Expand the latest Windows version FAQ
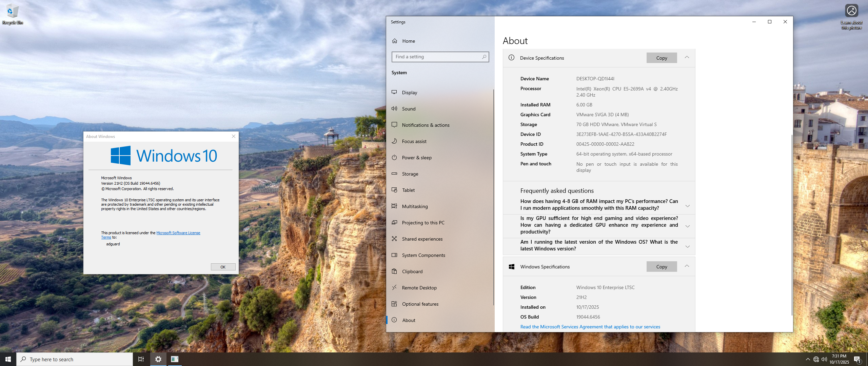Image resolution: width=868 pixels, height=366 pixels. click(x=687, y=246)
